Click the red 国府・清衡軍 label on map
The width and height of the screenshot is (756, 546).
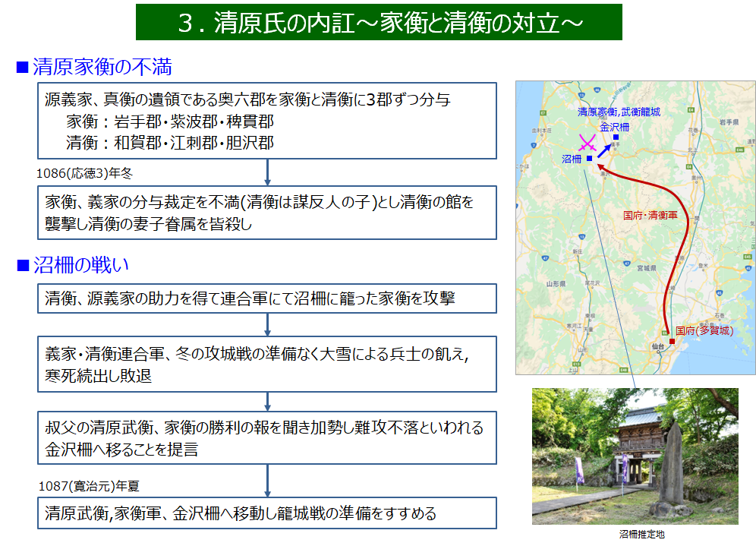pos(647,216)
